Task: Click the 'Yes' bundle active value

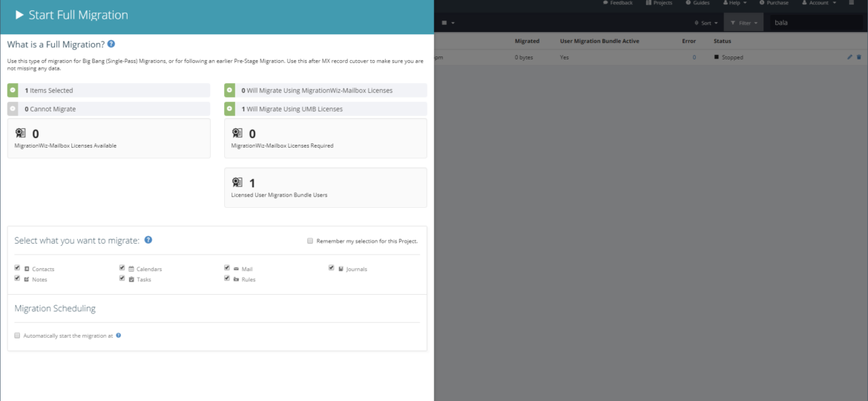Action: click(564, 57)
